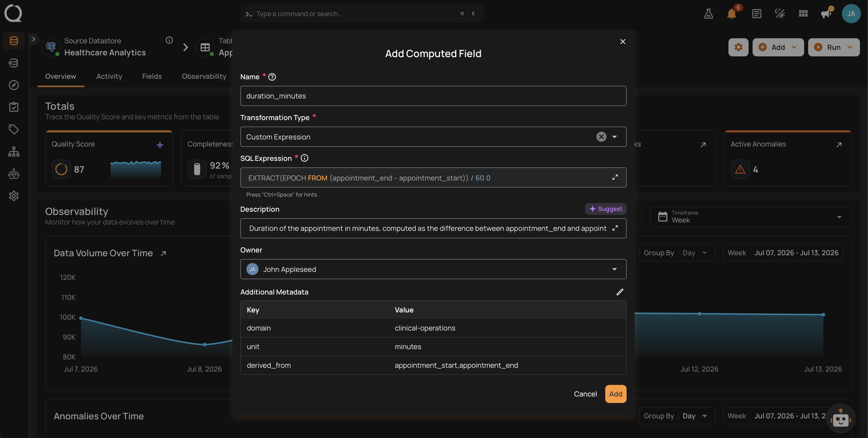Open the lab flask icon
Image resolution: width=868 pixels, height=438 pixels.
(x=708, y=14)
